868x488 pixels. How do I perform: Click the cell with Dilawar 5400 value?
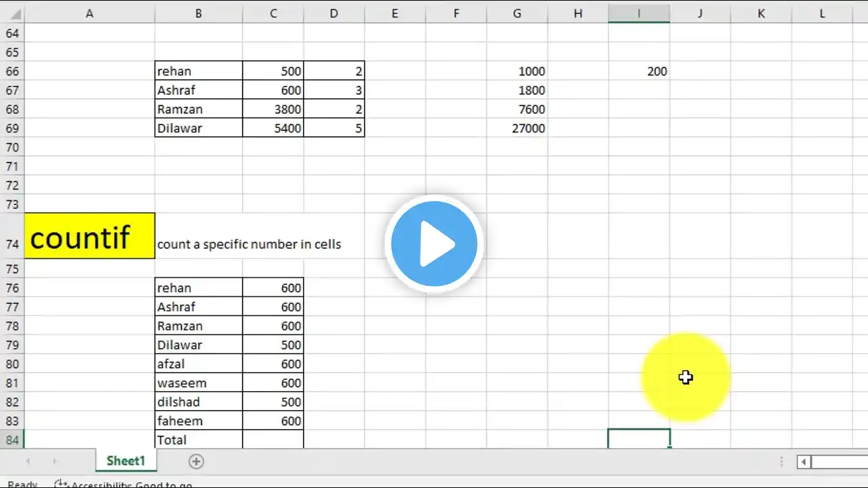pos(273,128)
